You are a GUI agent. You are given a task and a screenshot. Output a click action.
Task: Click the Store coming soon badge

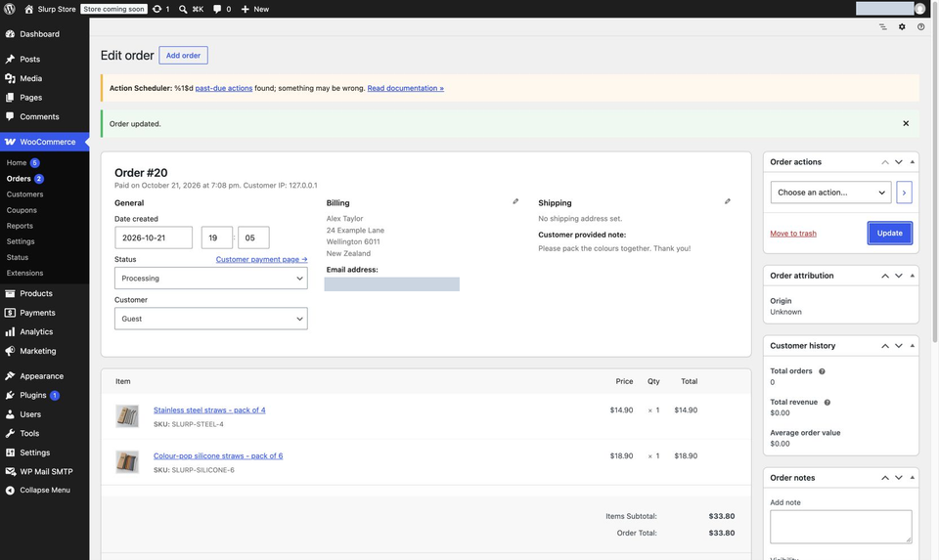(113, 9)
